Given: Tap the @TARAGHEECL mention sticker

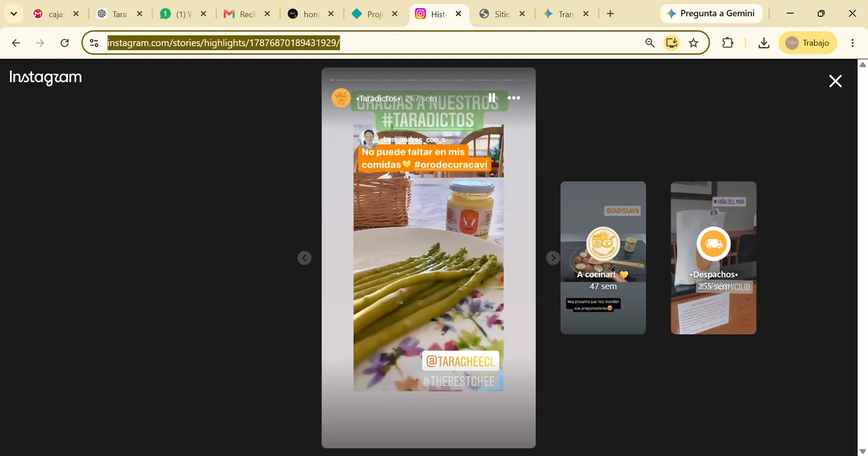Looking at the screenshot, I should click(461, 362).
